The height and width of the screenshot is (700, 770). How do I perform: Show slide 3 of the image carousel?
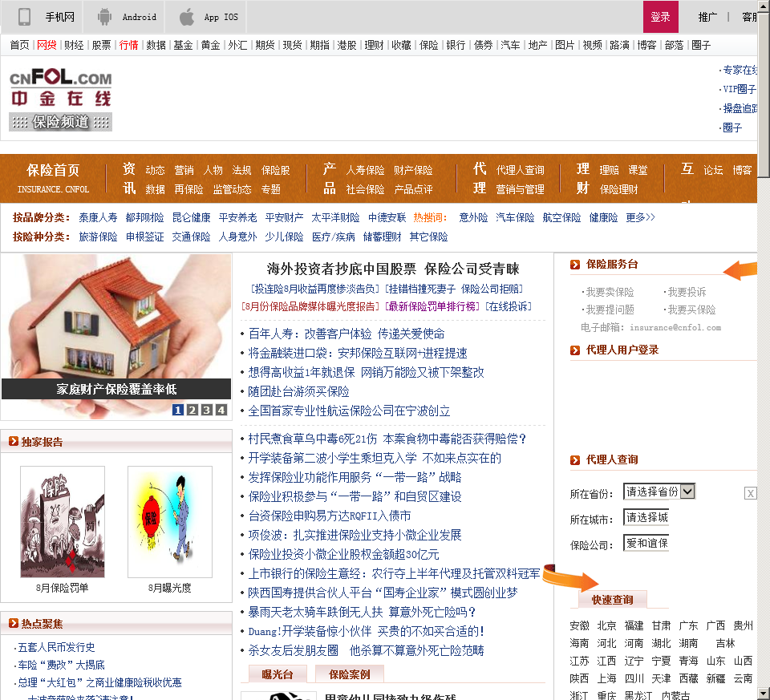(x=207, y=410)
